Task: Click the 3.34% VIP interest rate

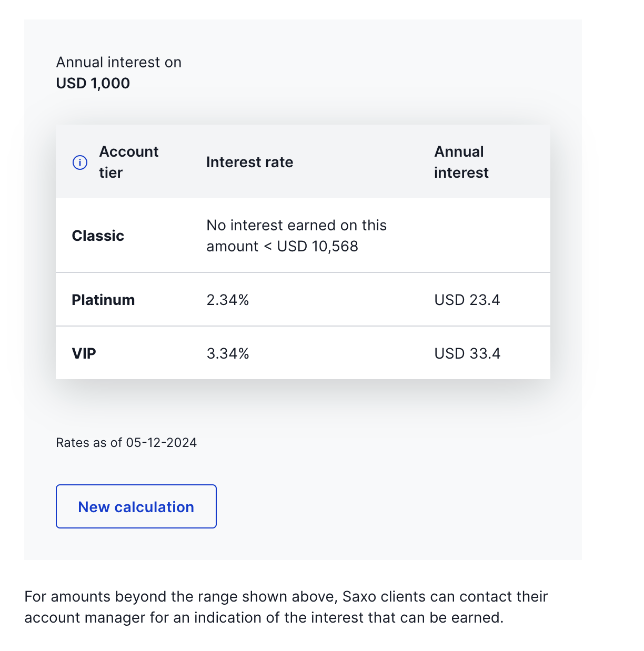Action: (x=227, y=353)
